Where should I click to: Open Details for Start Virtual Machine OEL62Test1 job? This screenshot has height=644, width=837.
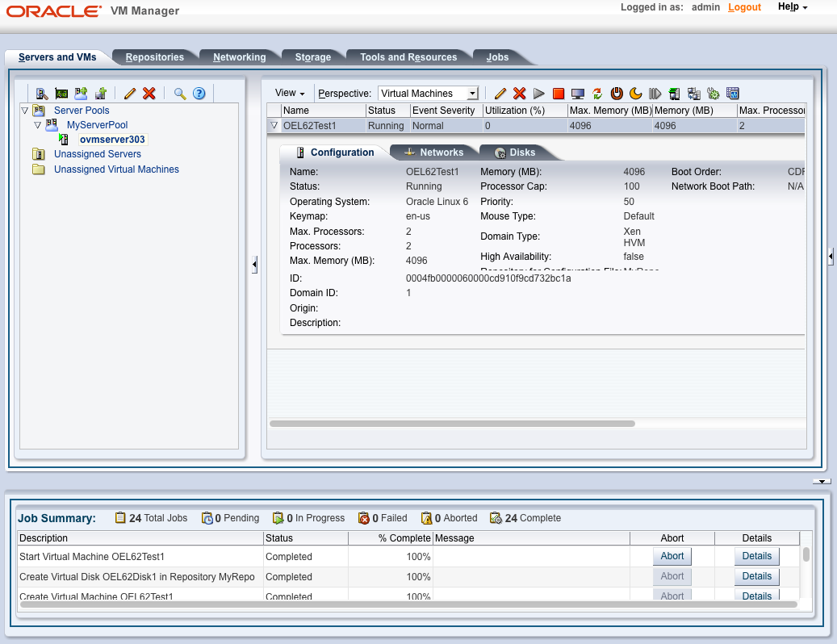tap(757, 556)
